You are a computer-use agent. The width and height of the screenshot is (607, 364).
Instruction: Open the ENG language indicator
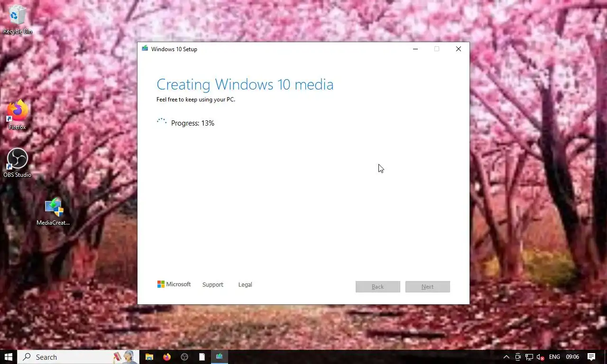click(x=554, y=357)
